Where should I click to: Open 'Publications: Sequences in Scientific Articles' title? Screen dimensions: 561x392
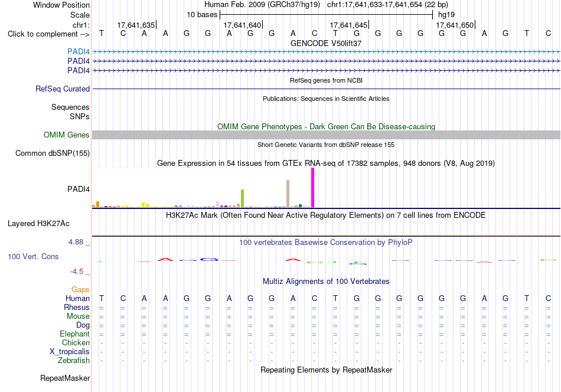point(326,99)
